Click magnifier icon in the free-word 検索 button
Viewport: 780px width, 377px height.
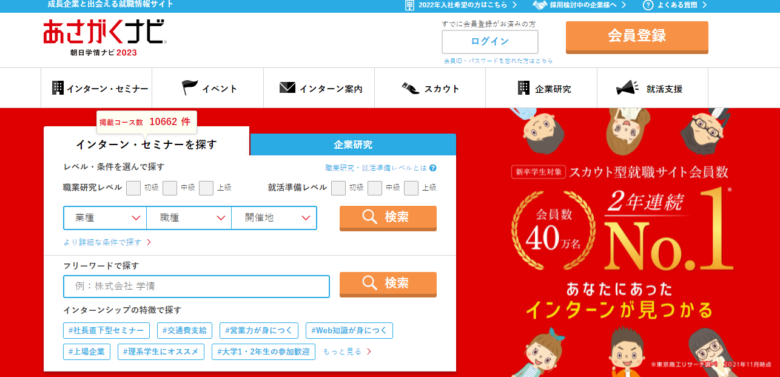370,283
